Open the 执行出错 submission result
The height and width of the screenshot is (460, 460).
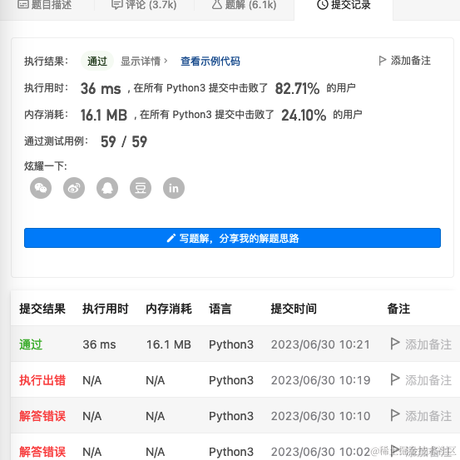[42, 380]
